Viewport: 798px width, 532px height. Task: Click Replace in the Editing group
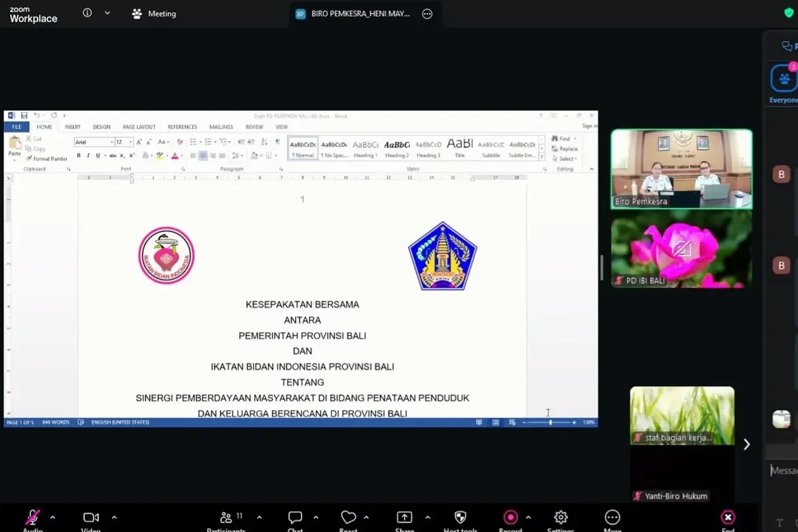(x=565, y=149)
